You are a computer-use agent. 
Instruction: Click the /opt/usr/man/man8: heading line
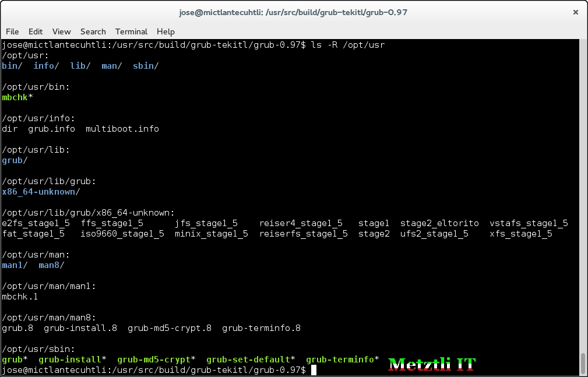[49, 318]
